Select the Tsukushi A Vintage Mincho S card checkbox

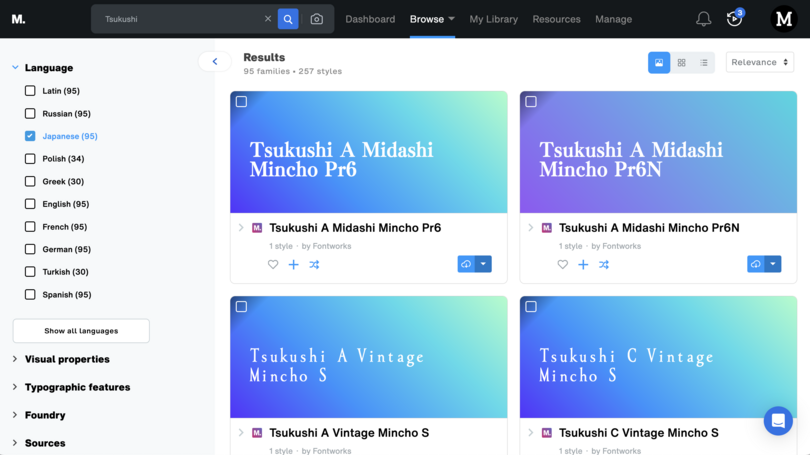click(241, 307)
